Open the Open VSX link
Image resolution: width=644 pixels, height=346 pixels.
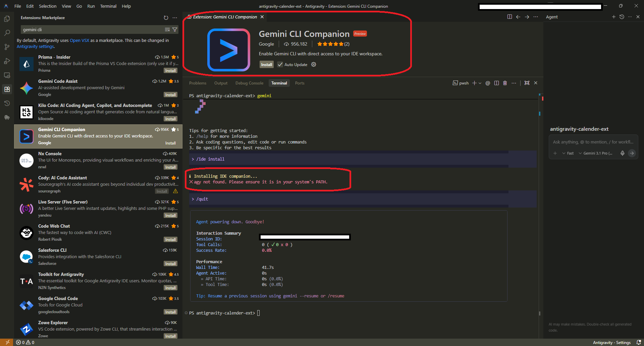(79, 41)
